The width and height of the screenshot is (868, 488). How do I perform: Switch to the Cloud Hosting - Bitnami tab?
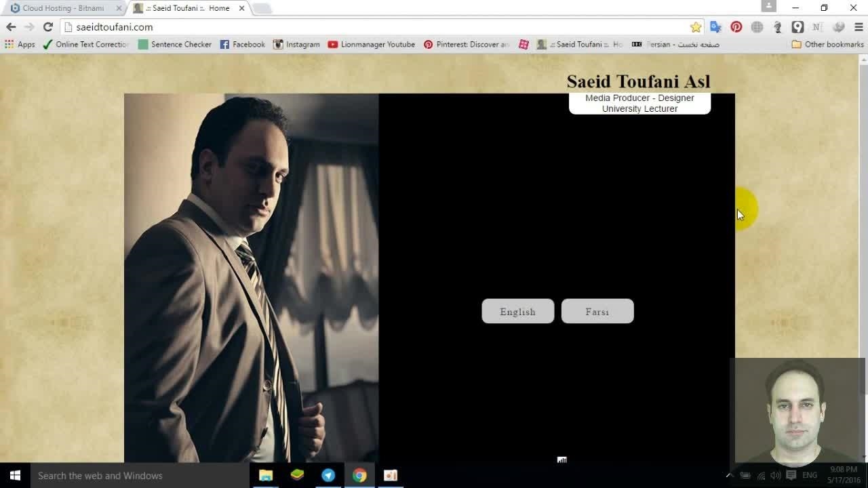click(x=62, y=8)
